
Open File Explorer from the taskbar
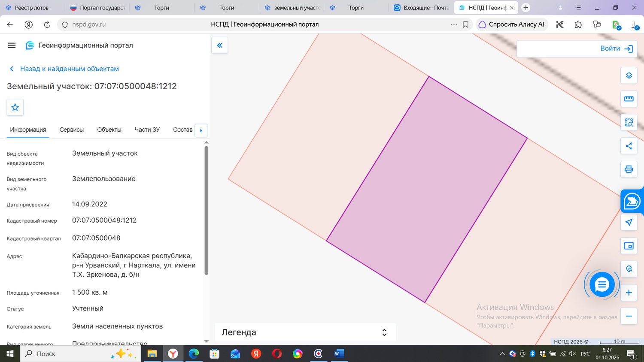(x=152, y=354)
